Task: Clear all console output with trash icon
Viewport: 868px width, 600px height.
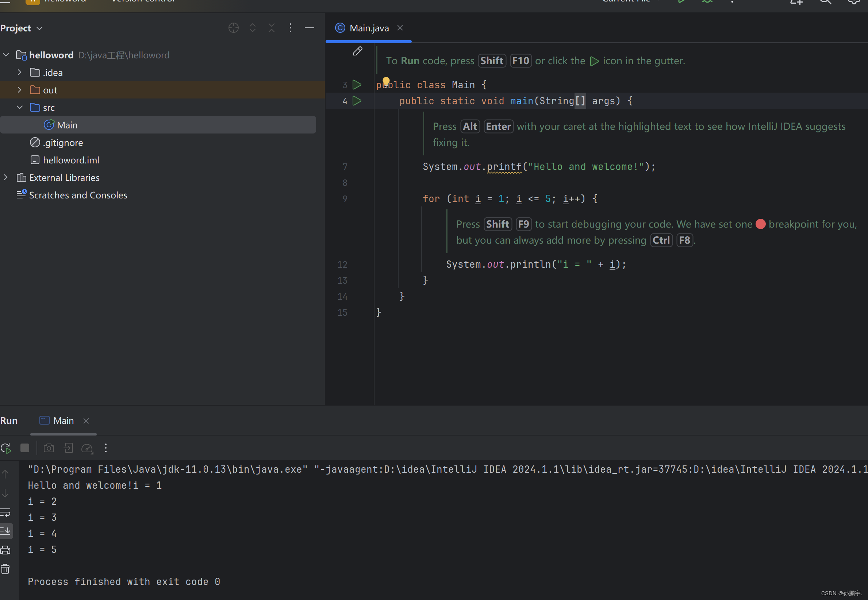Action: click(x=5, y=569)
